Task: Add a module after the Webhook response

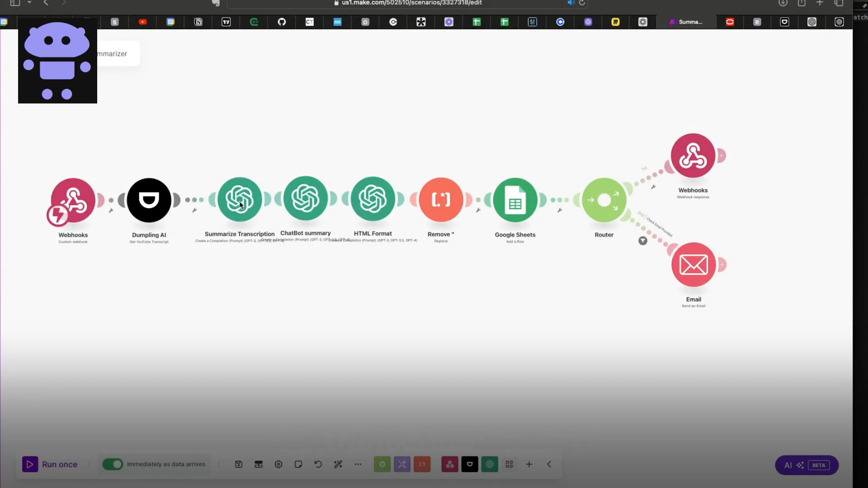Action: 722,155
